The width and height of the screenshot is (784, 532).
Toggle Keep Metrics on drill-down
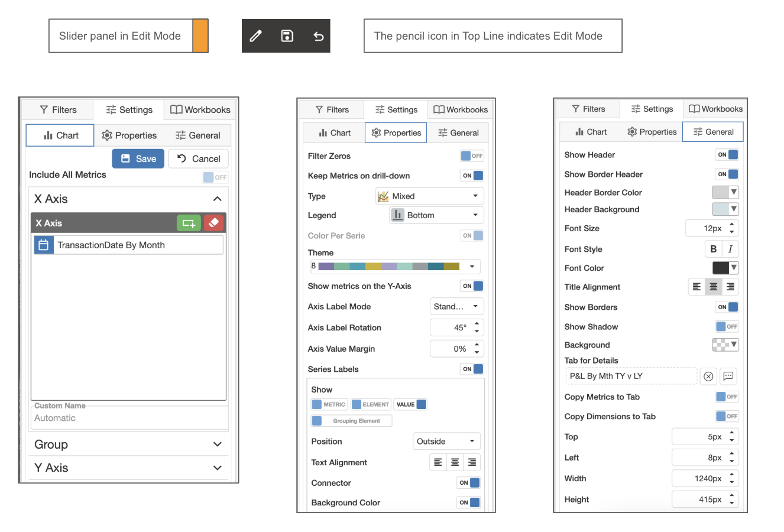pos(472,176)
